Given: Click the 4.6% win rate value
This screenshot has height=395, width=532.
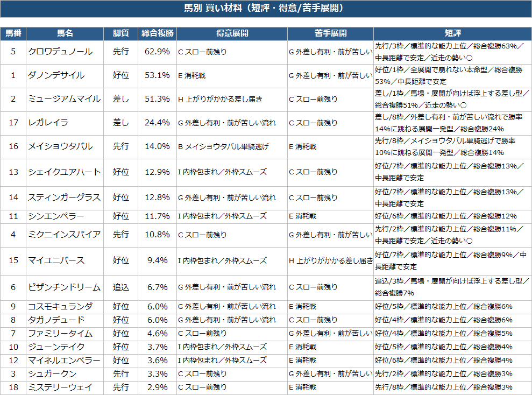Looking at the screenshot, I should [x=158, y=334].
